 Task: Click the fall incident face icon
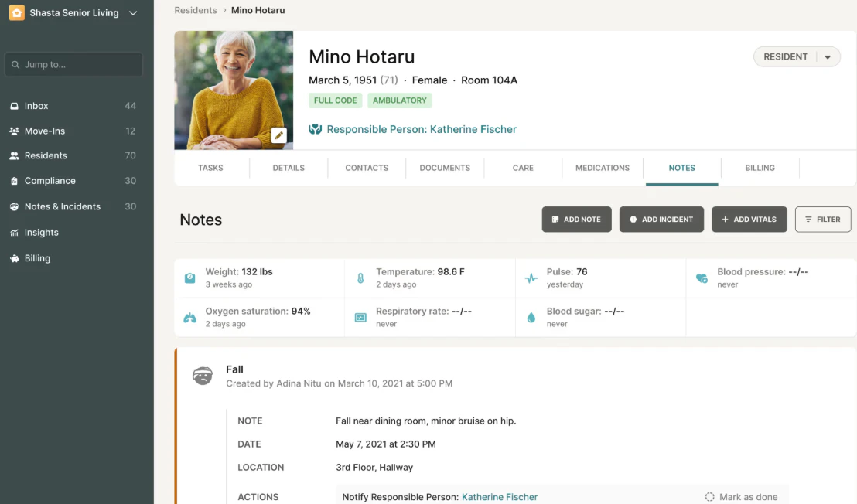pos(202,376)
